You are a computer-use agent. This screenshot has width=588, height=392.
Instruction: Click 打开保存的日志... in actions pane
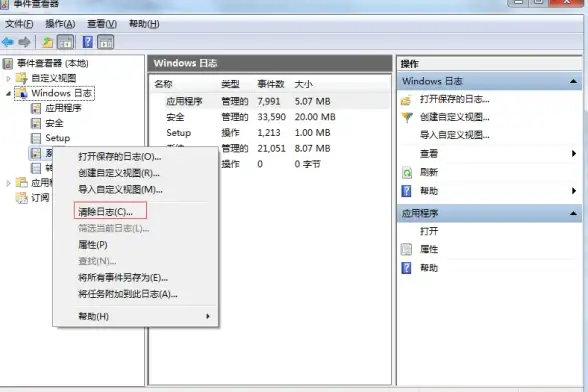454,99
